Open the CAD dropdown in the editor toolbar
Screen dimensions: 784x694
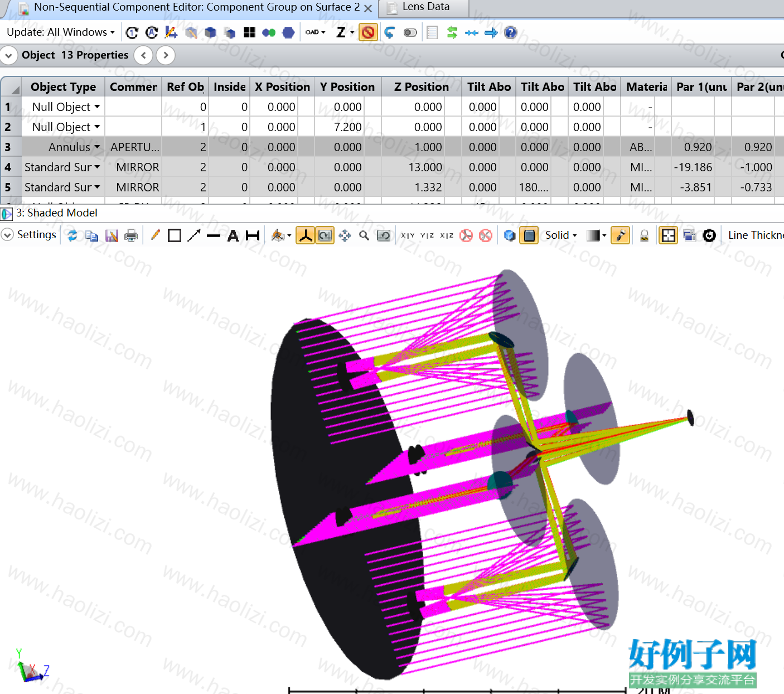coord(315,32)
